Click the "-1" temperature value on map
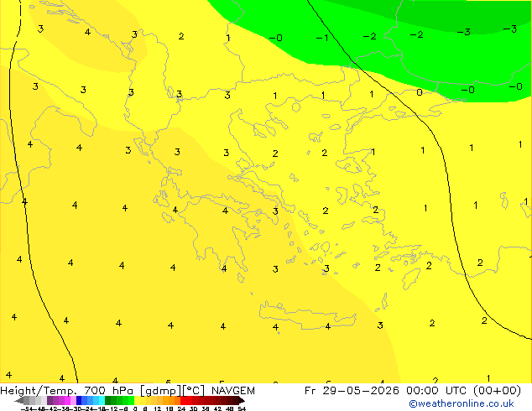532x411 pixels. 322,38
